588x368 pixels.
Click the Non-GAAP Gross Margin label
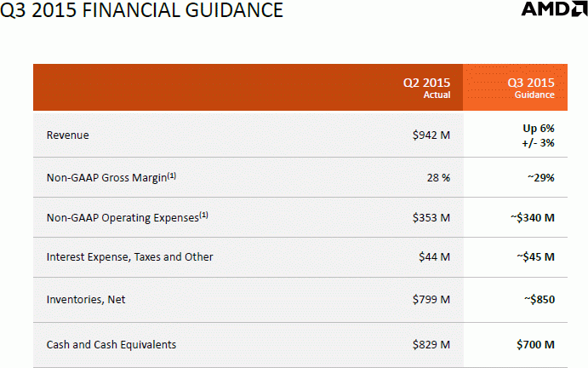(x=111, y=177)
